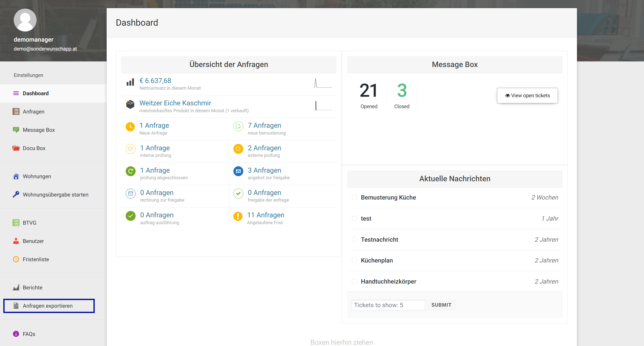Viewport: 644px width, 346px height.
Task: Click the Tickets to show input field
Action: 388,305
